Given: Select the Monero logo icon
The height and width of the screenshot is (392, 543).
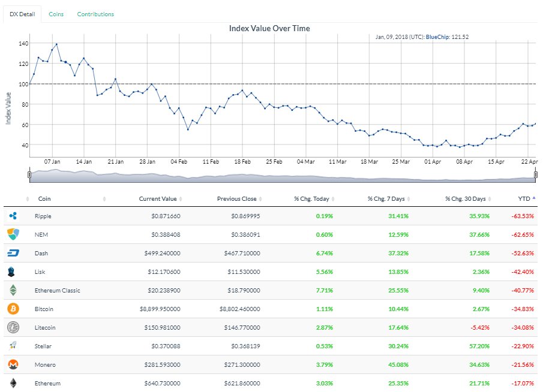Looking at the screenshot, I should pos(14,365).
